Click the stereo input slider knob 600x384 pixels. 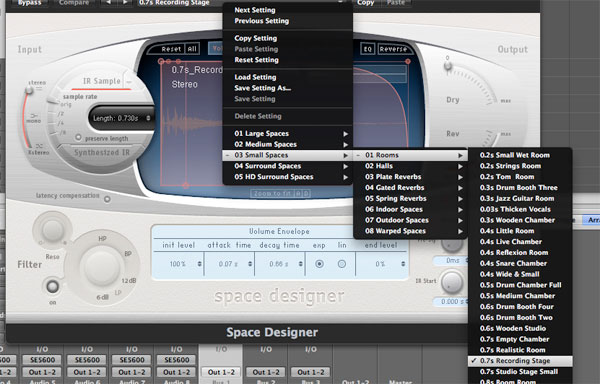click(29, 90)
